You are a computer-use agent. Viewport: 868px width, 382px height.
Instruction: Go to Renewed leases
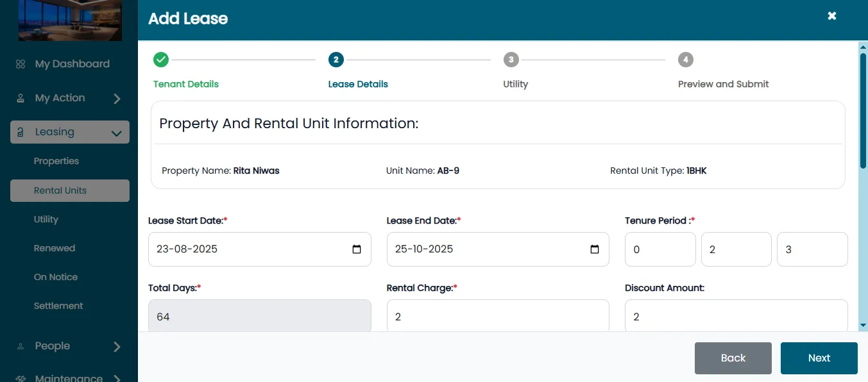[55, 248]
